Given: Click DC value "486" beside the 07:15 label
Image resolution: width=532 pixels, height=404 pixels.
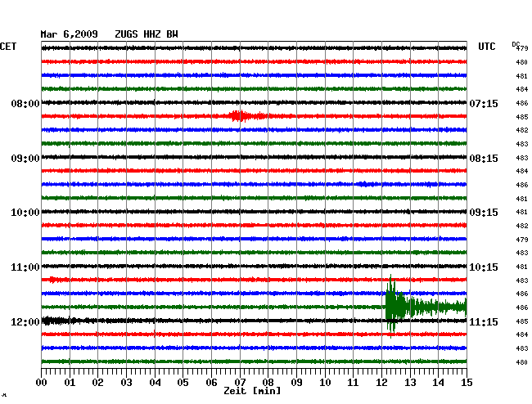Looking at the screenshot, I should click(x=522, y=103).
